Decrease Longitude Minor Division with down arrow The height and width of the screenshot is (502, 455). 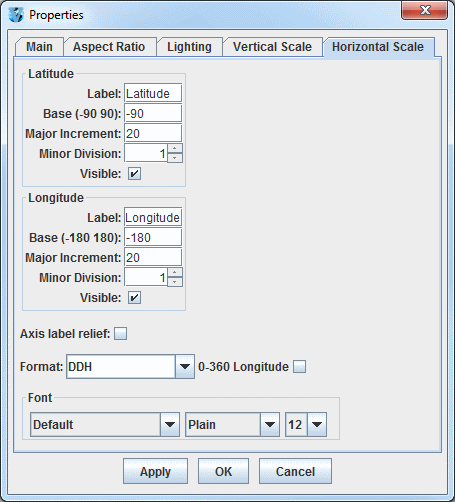click(175, 282)
